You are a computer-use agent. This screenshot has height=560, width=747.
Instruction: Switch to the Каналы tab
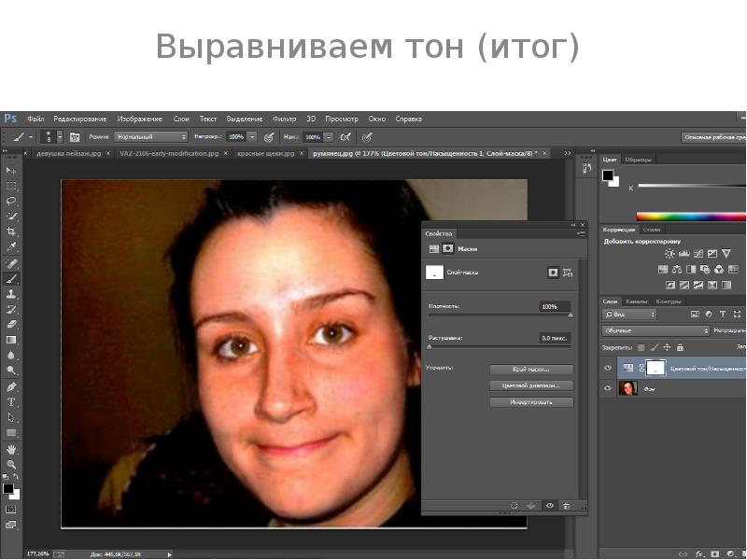pyautogui.click(x=636, y=301)
